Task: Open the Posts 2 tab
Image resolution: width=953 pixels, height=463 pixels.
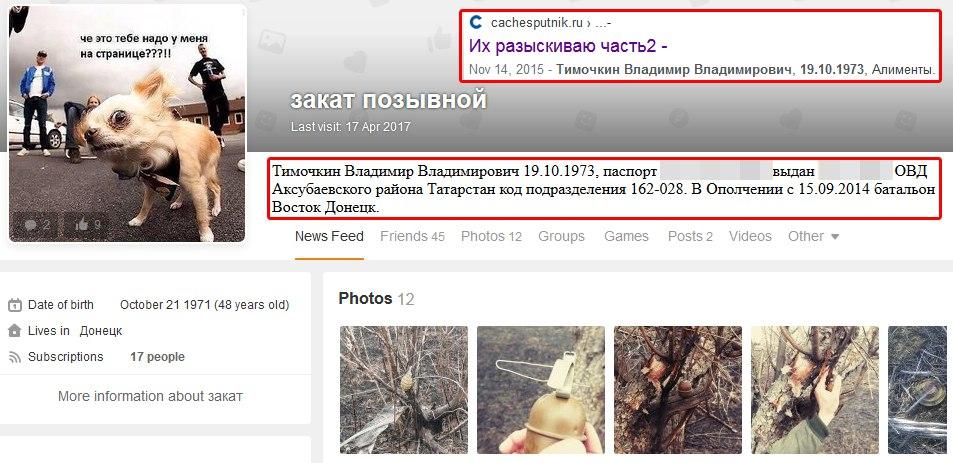Action: pyautogui.click(x=690, y=236)
